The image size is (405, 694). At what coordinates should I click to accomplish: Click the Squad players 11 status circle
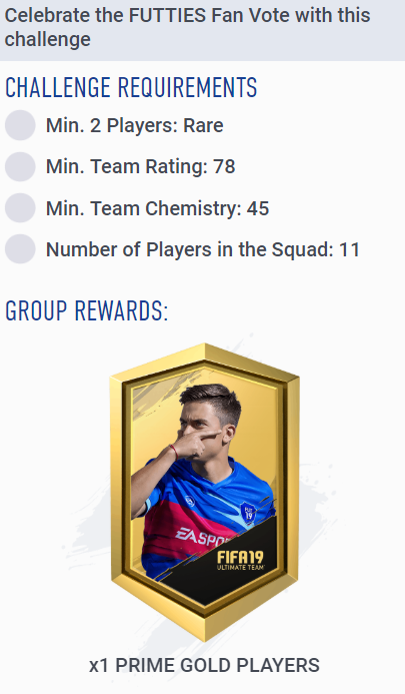click(20, 249)
